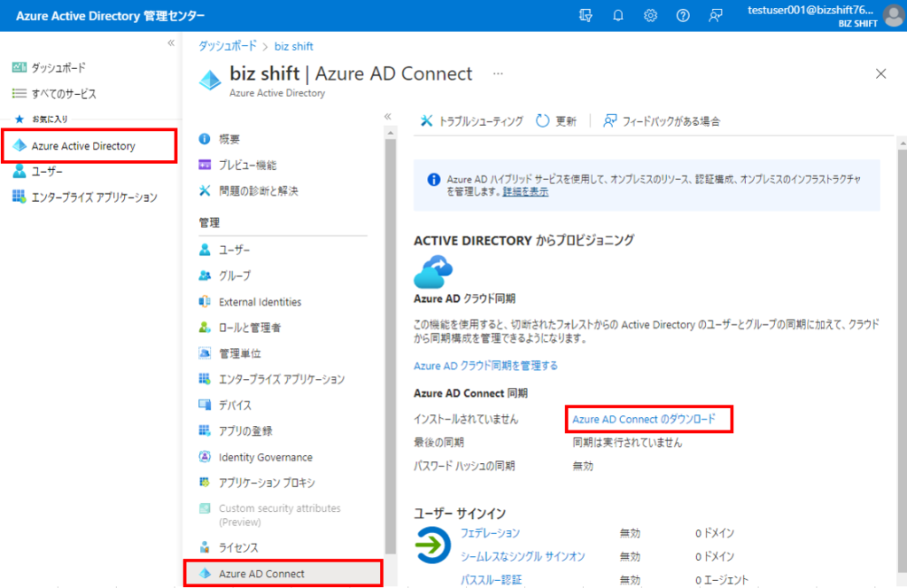This screenshot has width=907, height=588.
Task: Click the info icon in the banner
Action: (x=433, y=180)
